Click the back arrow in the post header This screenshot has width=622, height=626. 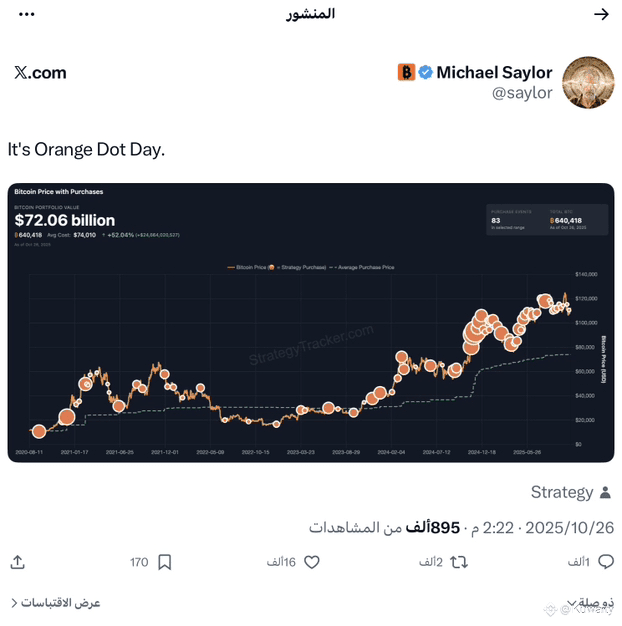click(601, 14)
